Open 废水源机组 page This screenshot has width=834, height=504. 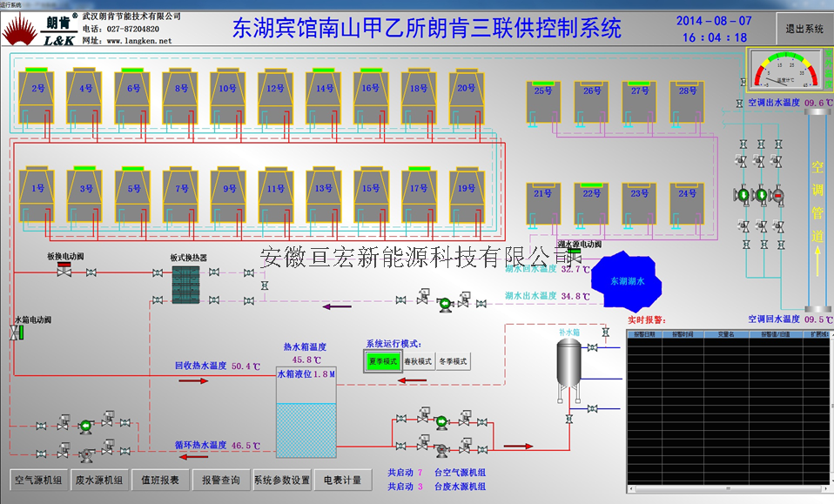click(x=99, y=480)
